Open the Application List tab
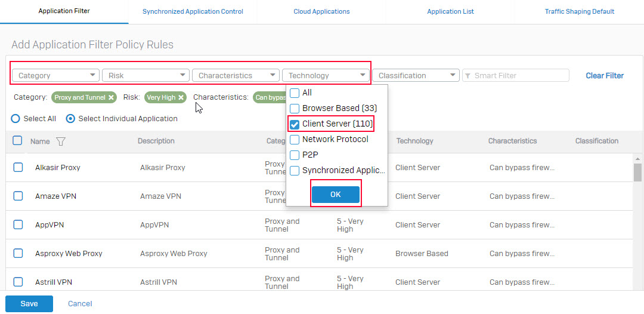Screen dimensions: 644x314 451,11
